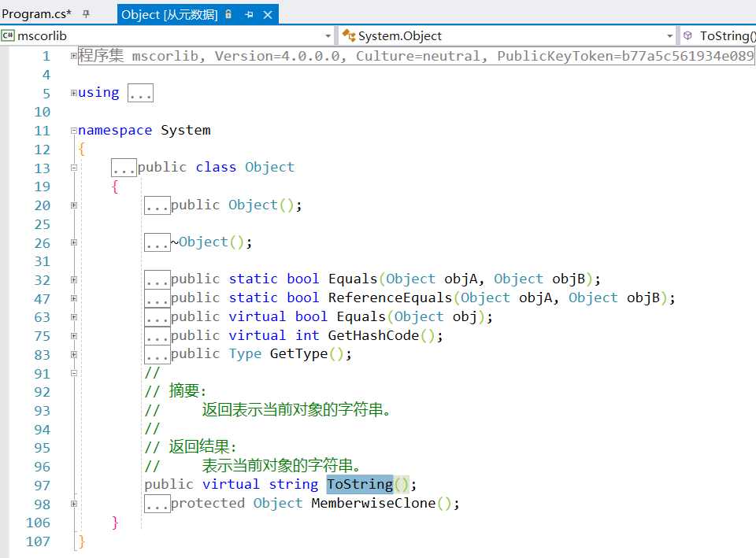Expand the using directives on line 5
756x558 pixels.
(x=74, y=93)
